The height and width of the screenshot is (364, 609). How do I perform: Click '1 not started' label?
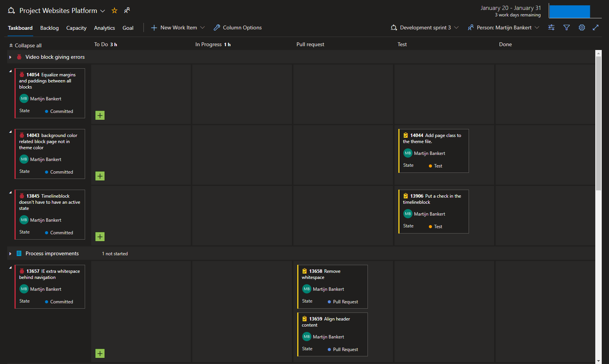click(x=115, y=254)
